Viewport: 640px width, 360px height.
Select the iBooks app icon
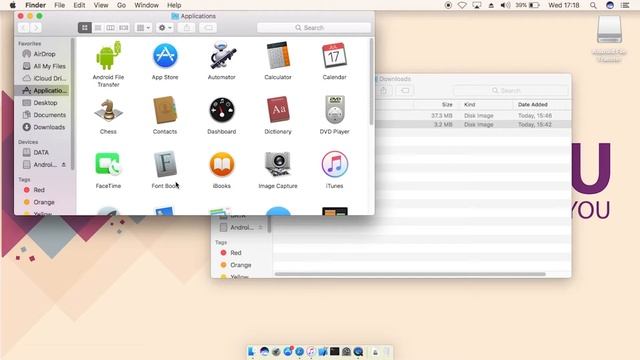coord(222,164)
